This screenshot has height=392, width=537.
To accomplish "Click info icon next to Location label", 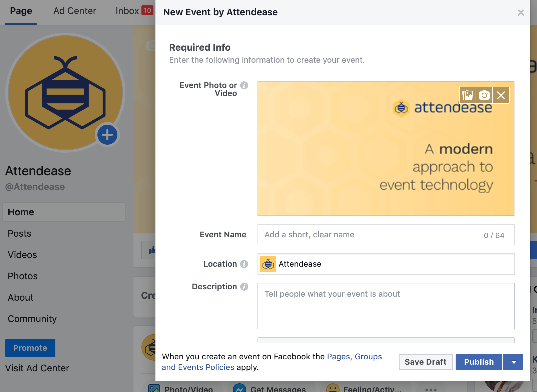I will [244, 264].
